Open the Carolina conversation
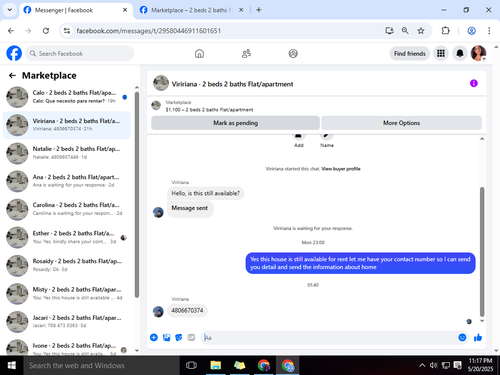This screenshot has width=500, height=375. pos(67,209)
